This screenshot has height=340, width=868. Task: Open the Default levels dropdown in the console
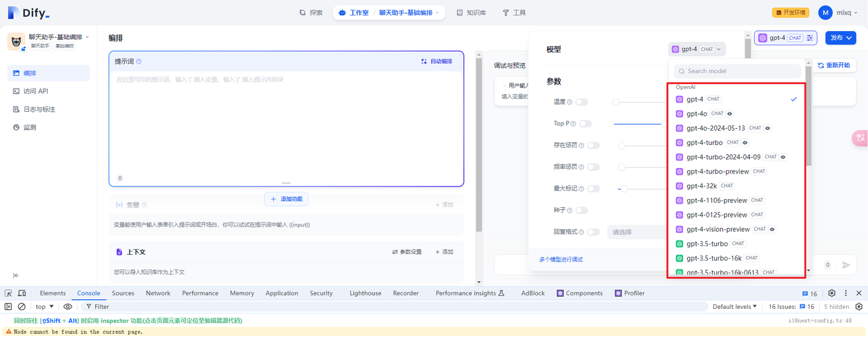735,307
